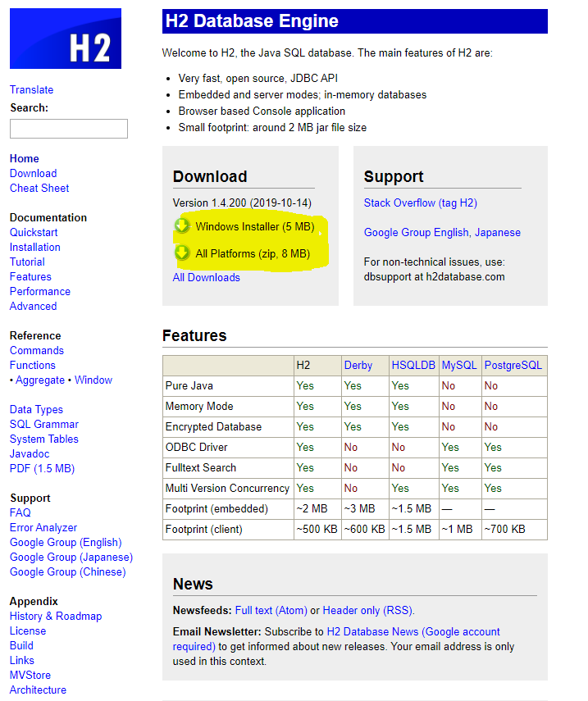Open the Build page
This screenshot has width=588, height=701.
point(21,645)
